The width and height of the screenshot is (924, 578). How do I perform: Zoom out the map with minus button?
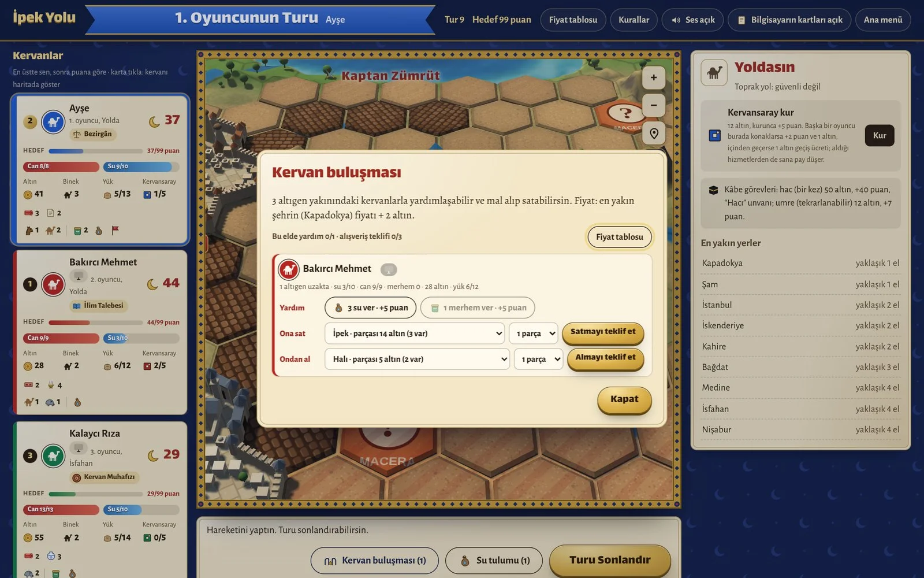(654, 105)
